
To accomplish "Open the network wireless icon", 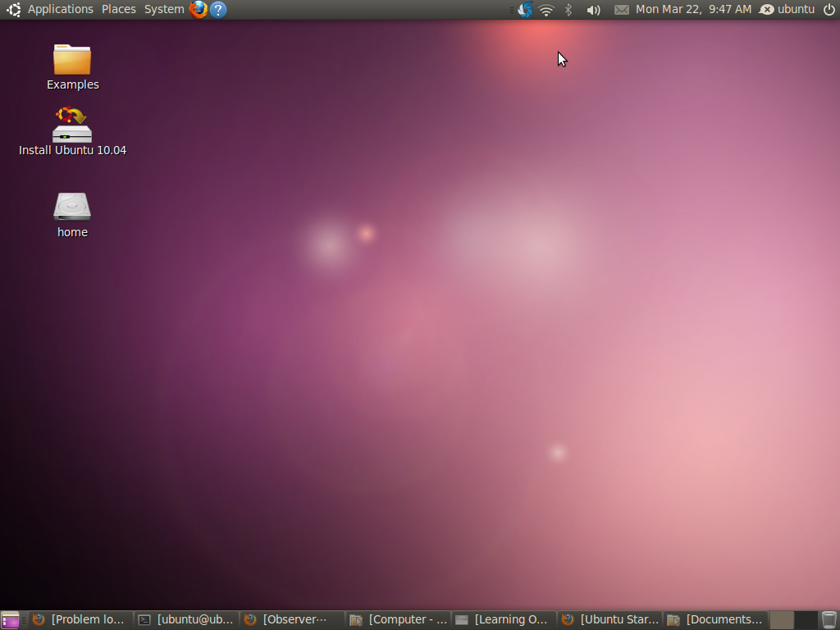I will [546, 9].
